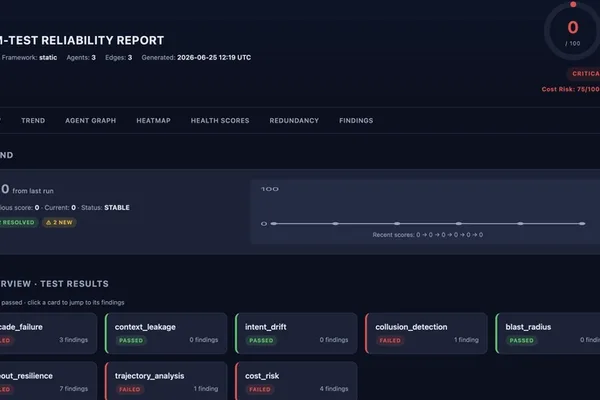Click the 0 / 100 score gauge

point(573,32)
